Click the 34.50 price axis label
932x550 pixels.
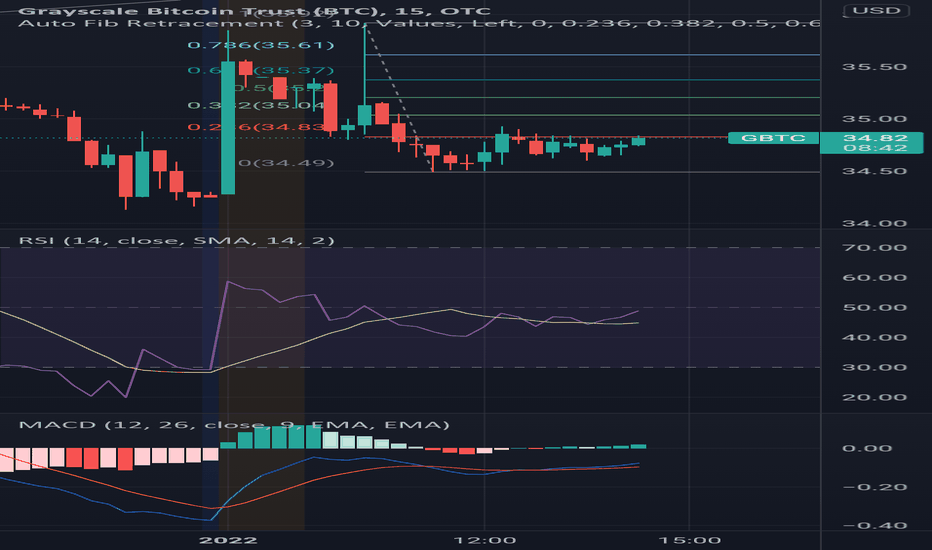coord(874,171)
